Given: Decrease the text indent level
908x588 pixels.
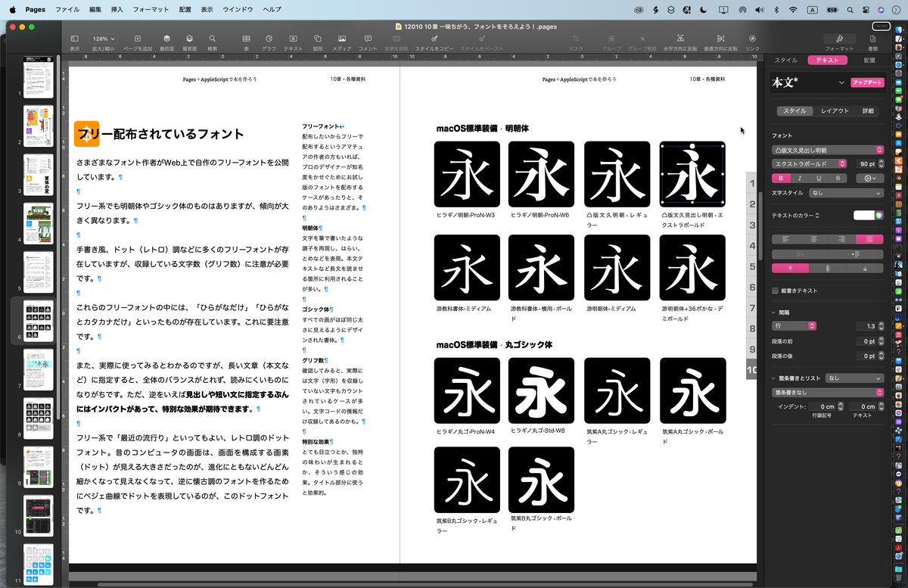Looking at the screenshot, I should [x=800, y=254].
